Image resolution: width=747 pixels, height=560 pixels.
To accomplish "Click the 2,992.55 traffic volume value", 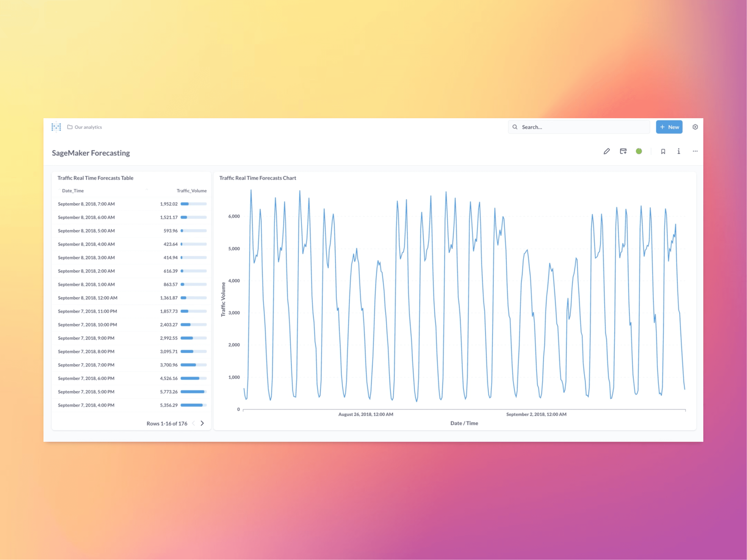I will point(168,338).
